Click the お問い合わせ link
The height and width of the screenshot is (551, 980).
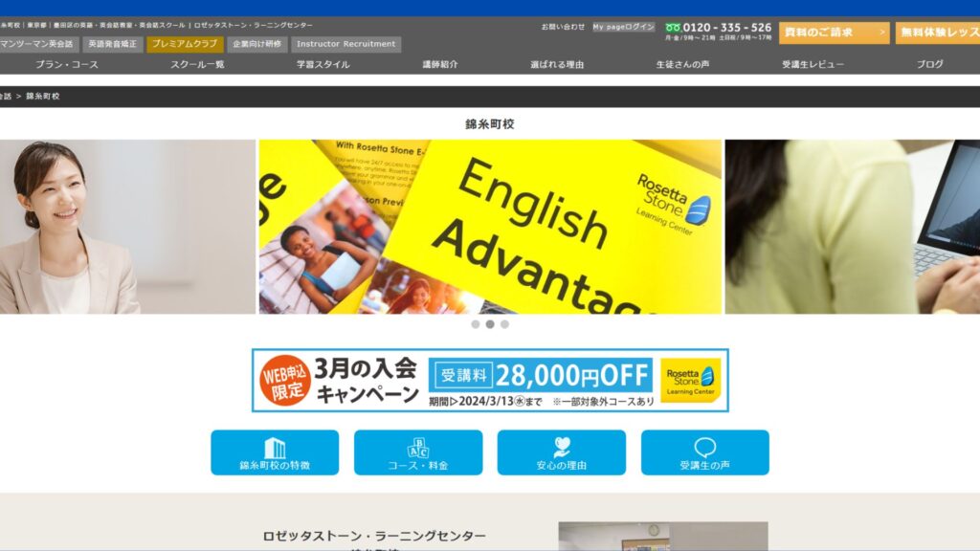click(x=563, y=27)
